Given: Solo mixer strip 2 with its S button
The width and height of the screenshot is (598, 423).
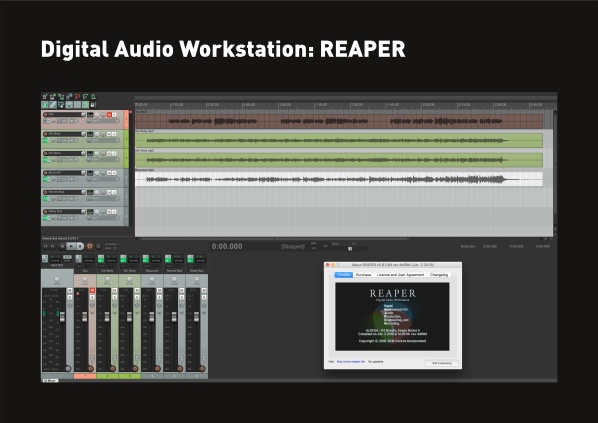Looking at the screenshot, I should click(114, 298).
